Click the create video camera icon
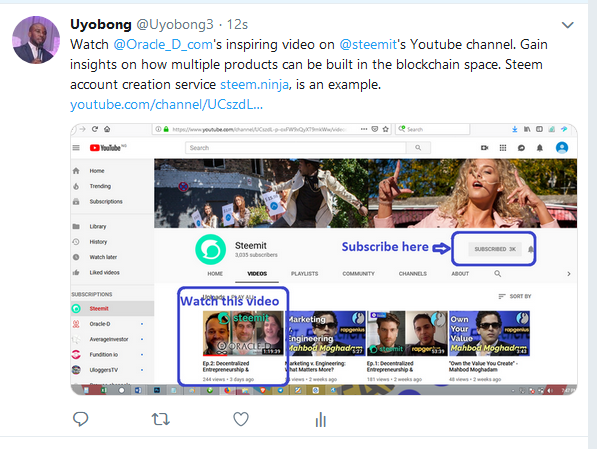Screen dimensions: 597x449 tap(484, 148)
